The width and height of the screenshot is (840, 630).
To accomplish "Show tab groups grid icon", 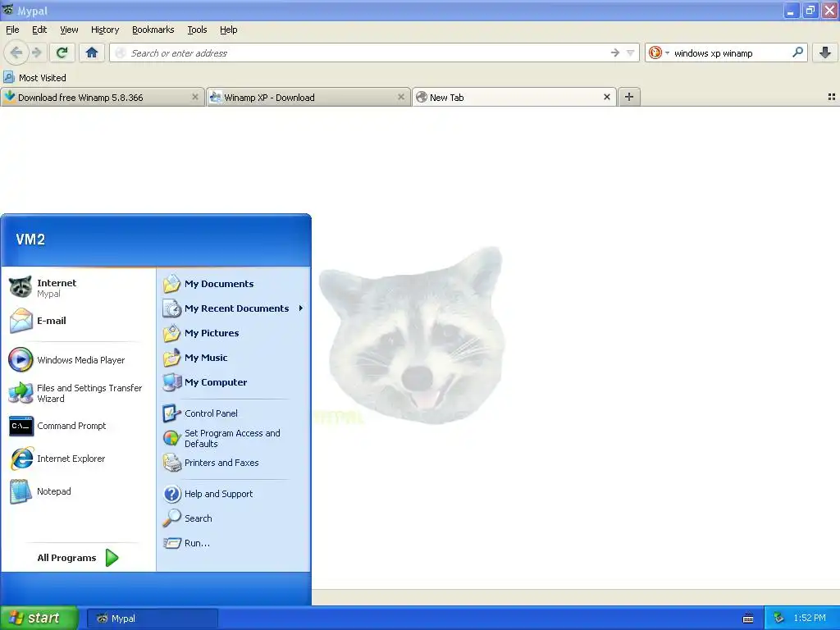I will [832, 97].
